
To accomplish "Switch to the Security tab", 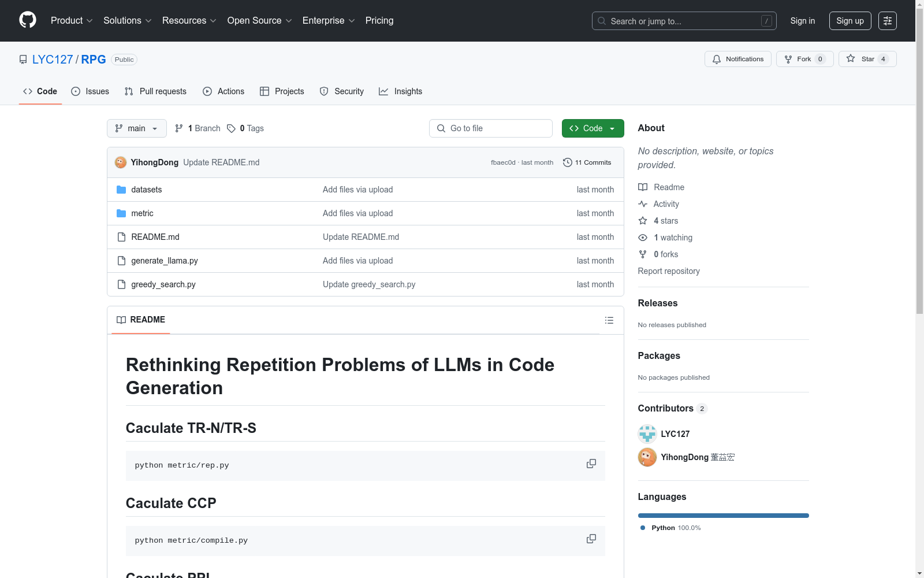I will [342, 91].
